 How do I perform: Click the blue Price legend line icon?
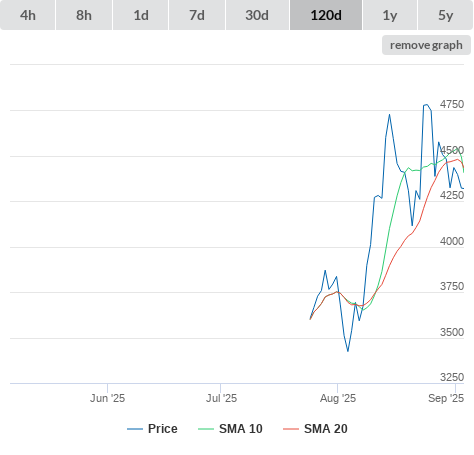click(x=135, y=429)
